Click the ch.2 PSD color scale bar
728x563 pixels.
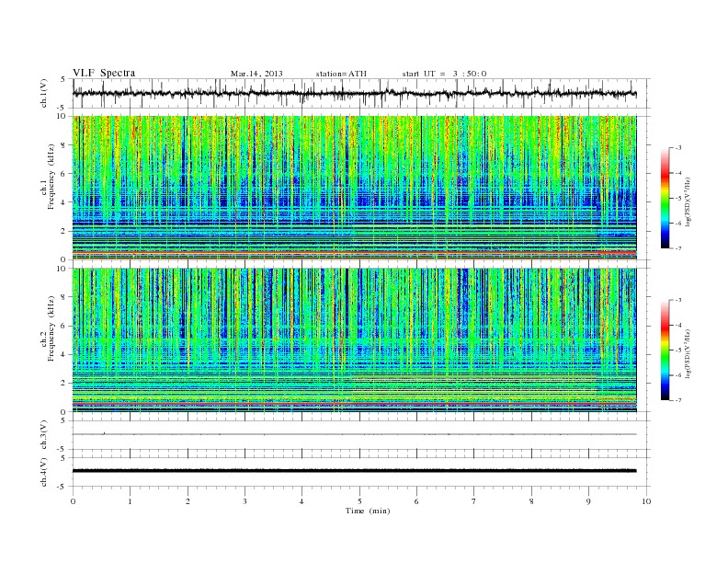[x=665, y=350]
